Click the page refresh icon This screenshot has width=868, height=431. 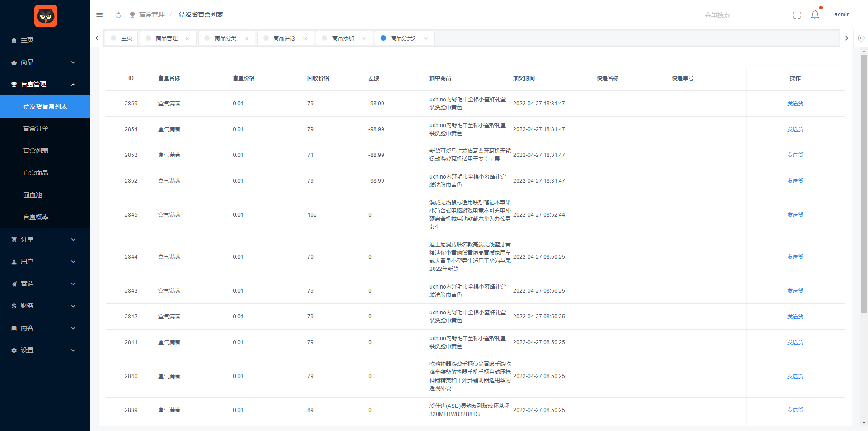point(118,15)
